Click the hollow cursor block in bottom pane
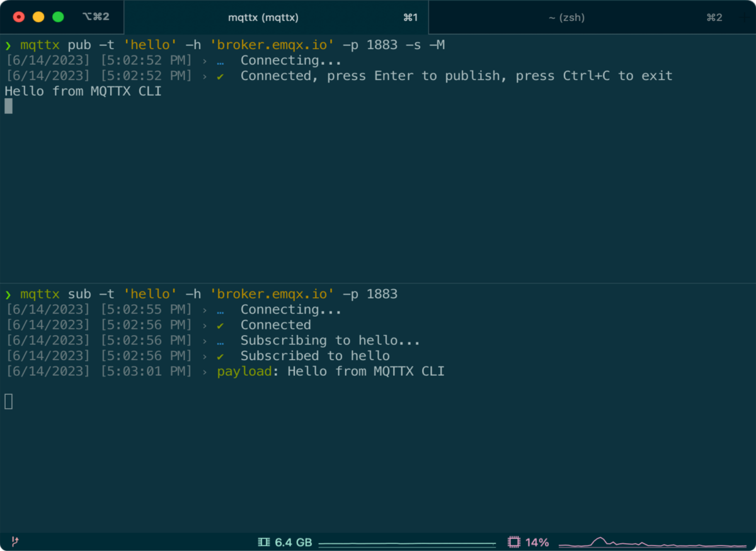 click(x=9, y=401)
